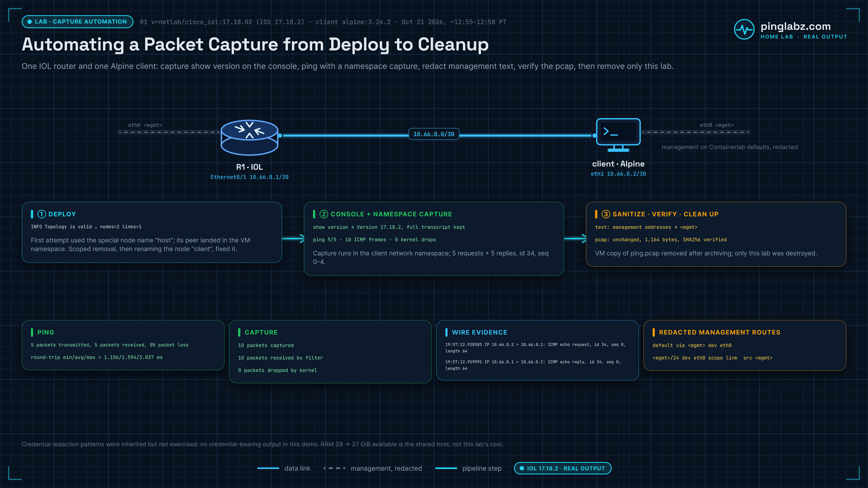Viewport: 868px width, 488px height.
Task: Click ICMP echo request wire evidence line
Action: pyautogui.click(x=536, y=348)
